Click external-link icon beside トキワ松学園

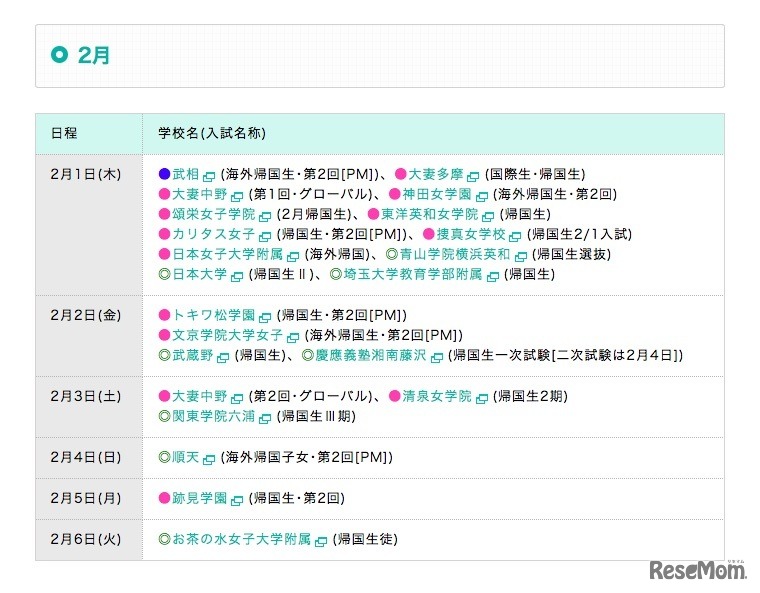point(265,317)
